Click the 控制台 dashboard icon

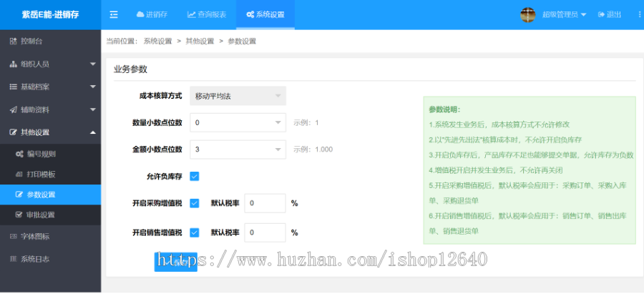(x=13, y=41)
